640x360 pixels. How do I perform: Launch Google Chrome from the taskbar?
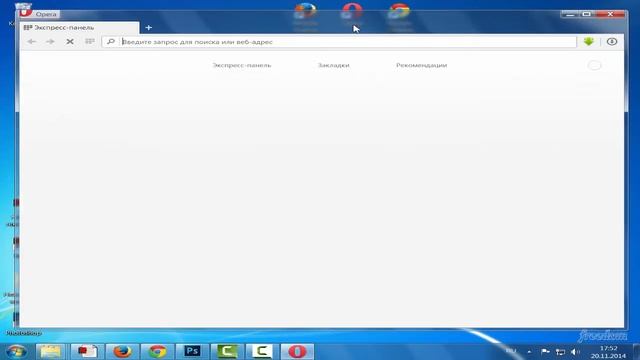point(157,351)
